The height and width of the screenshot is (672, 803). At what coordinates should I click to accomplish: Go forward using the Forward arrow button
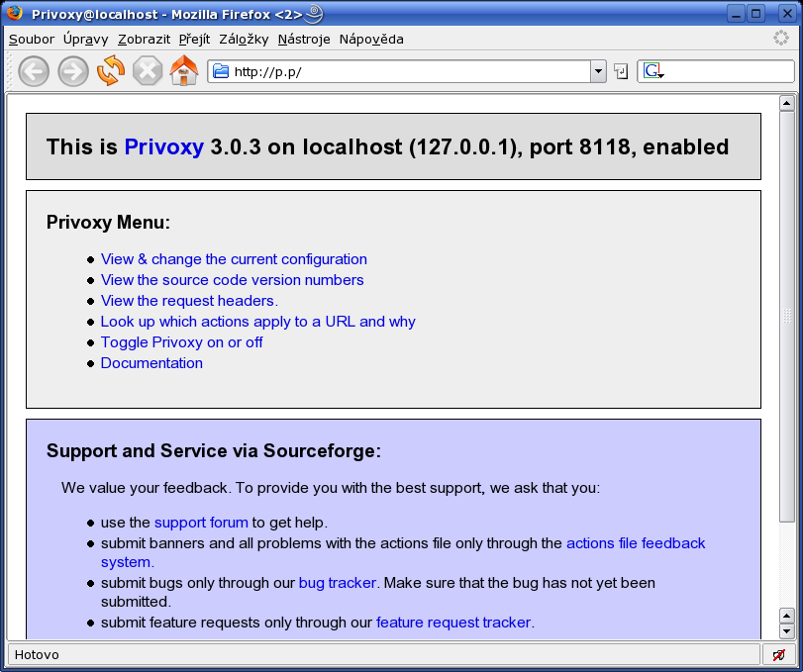click(x=73, y=71)
